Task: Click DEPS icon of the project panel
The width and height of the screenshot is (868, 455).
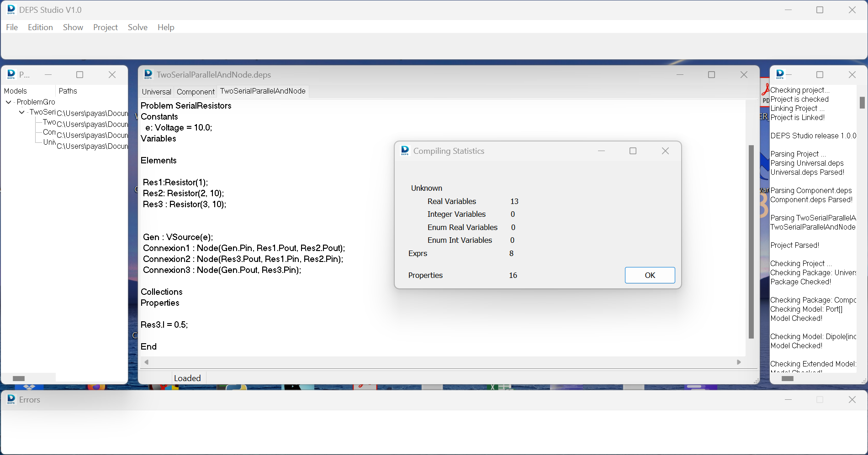Action: click(11, 74)
